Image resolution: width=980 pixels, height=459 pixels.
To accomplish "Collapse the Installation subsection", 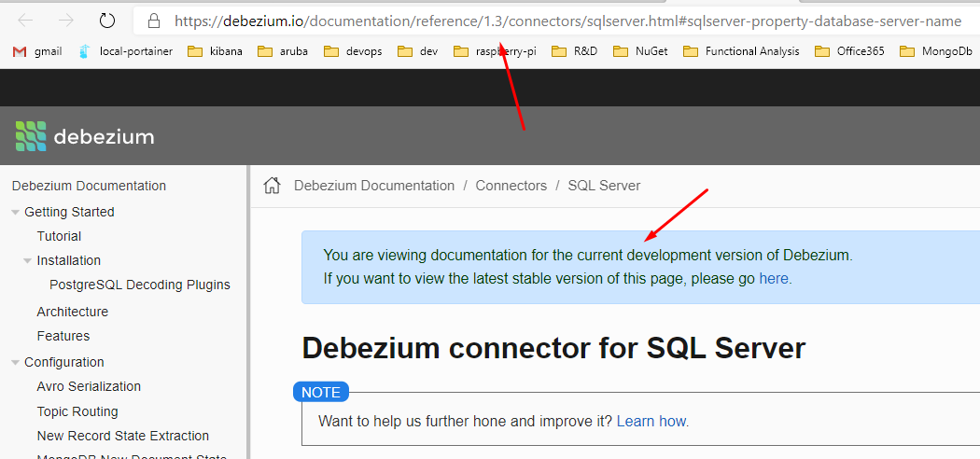I will (28, 261).
